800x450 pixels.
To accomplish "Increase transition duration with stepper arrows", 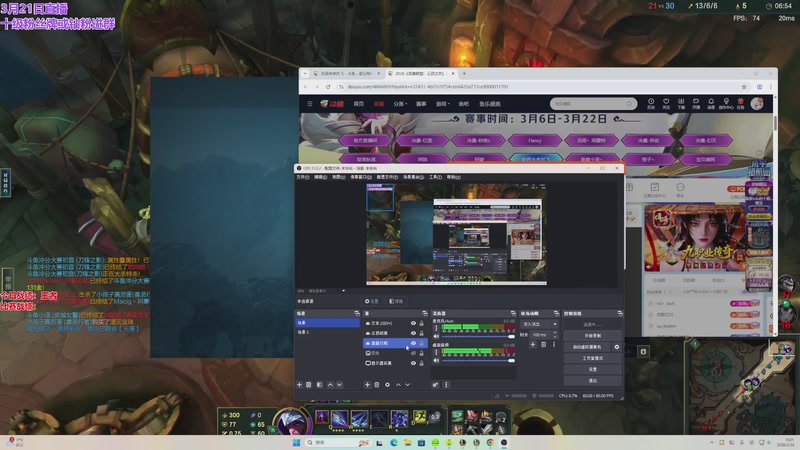I will (555, 335).
